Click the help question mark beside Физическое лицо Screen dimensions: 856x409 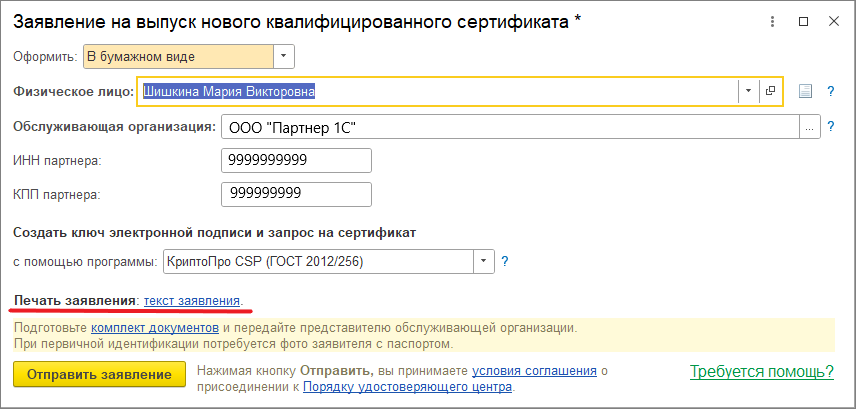coord(830,92)
